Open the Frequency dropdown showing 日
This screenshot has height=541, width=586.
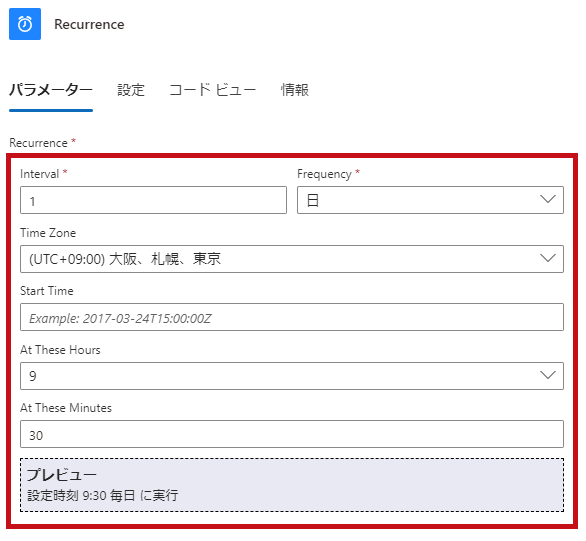[431, 200]
